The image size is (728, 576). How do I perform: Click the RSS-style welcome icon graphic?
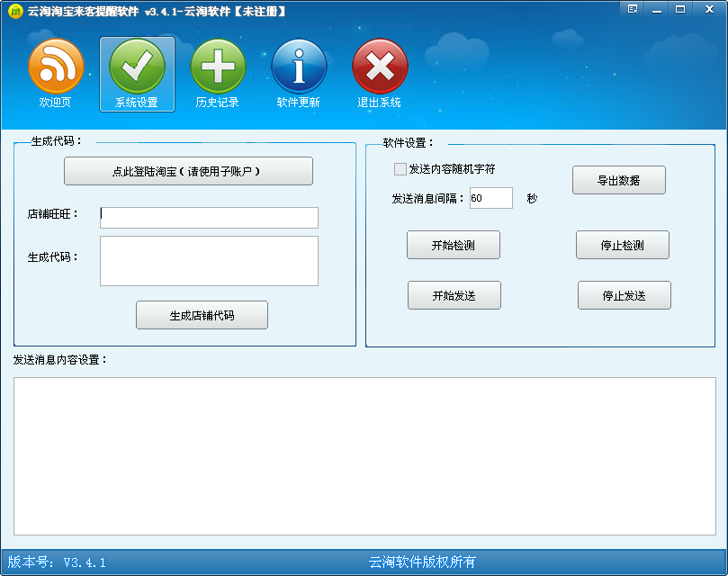pyautogui.click(x=56, y=66)
